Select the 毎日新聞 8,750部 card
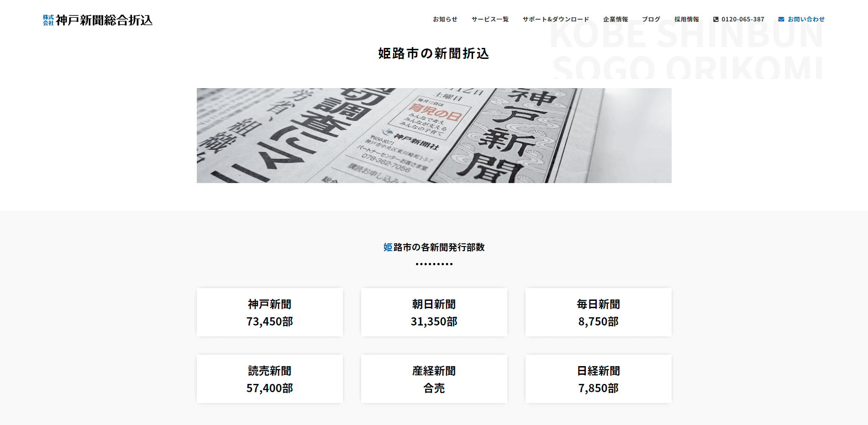The width and height of the screenshot is (868, 425). (x=599, y=312)
